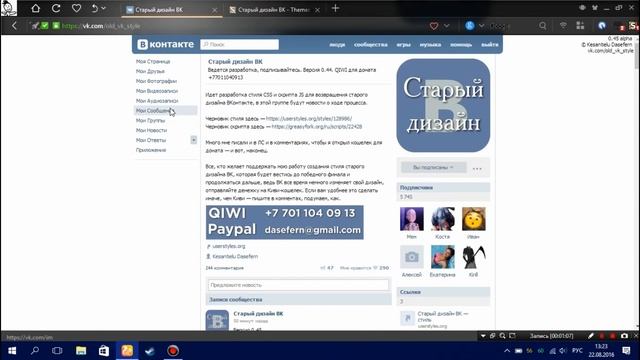Open a new tab with plus button
640x360 pixels.
(x=335, y=8)
